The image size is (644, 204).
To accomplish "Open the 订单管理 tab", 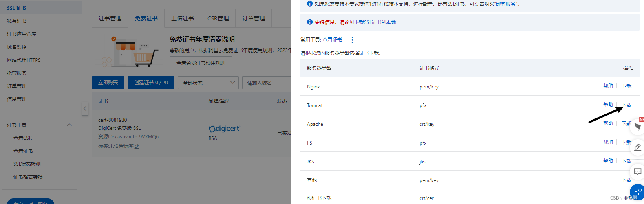I will click(254, 18).
